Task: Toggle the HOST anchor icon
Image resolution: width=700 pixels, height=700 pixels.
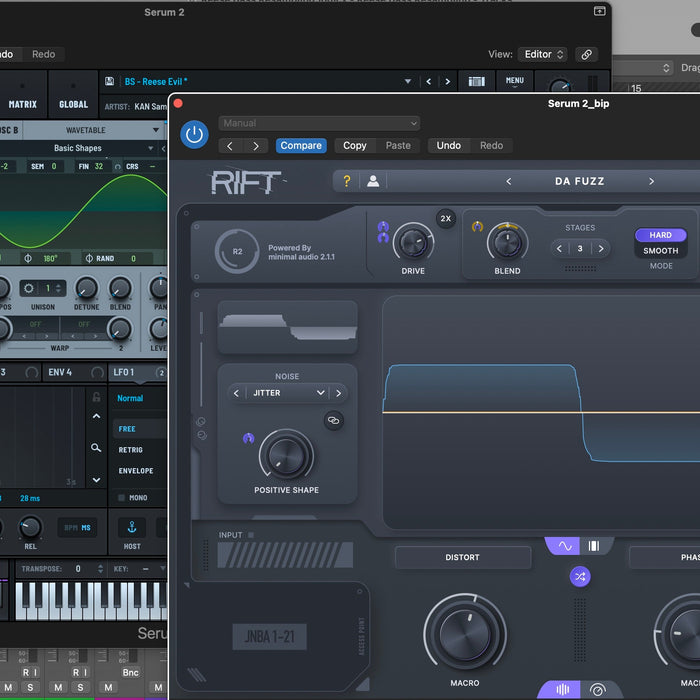Action: [132, 528]
